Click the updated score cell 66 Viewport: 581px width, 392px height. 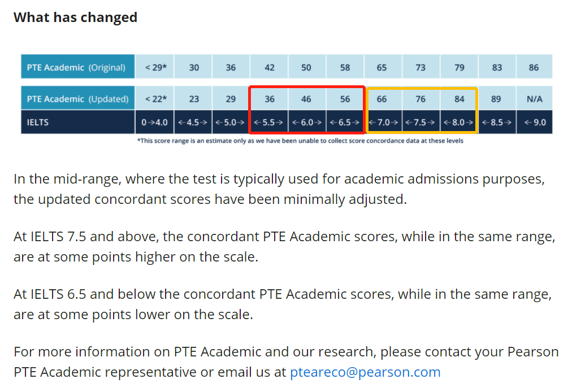[x=383, y=99]
